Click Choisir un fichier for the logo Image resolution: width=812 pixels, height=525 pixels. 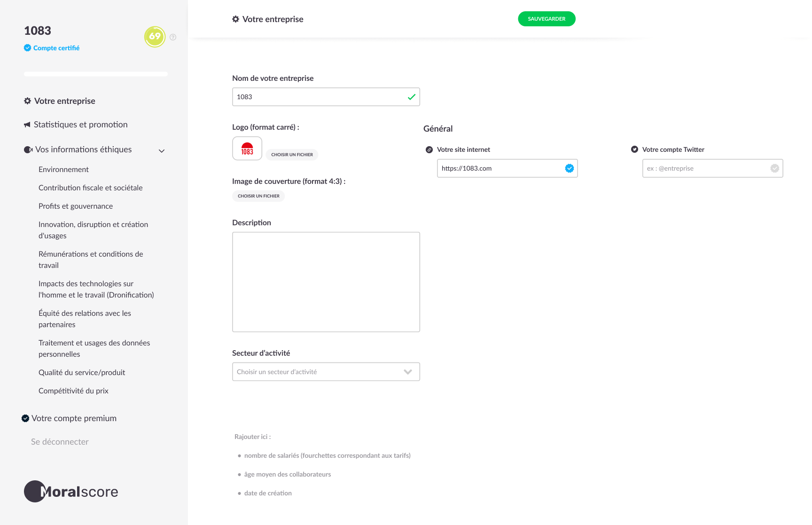(x=292, y=155)
